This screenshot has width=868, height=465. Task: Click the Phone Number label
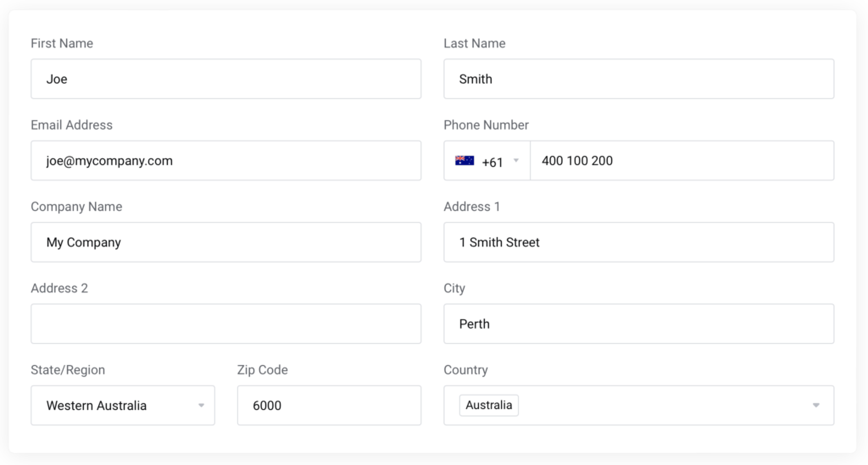tap(486, 125)
